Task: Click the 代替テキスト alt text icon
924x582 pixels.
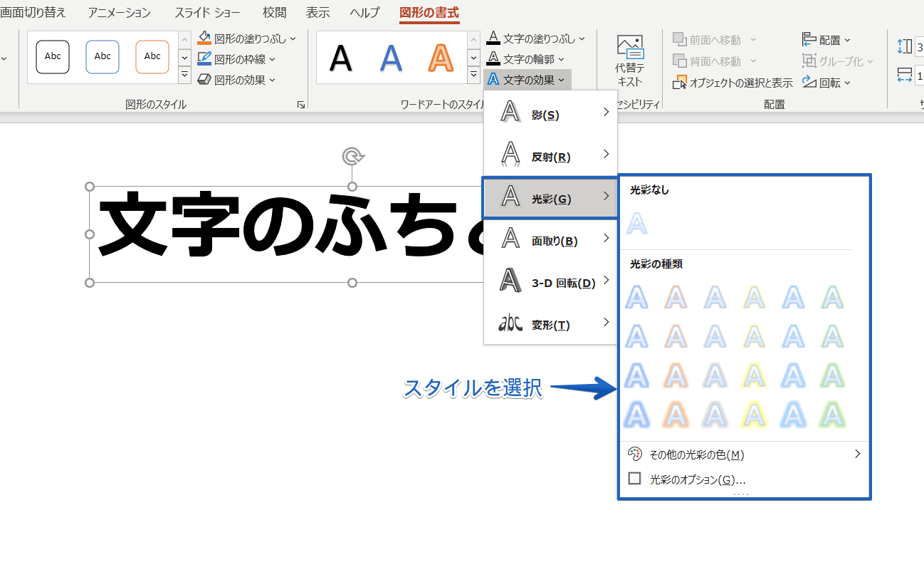Action: pos(630,48)
